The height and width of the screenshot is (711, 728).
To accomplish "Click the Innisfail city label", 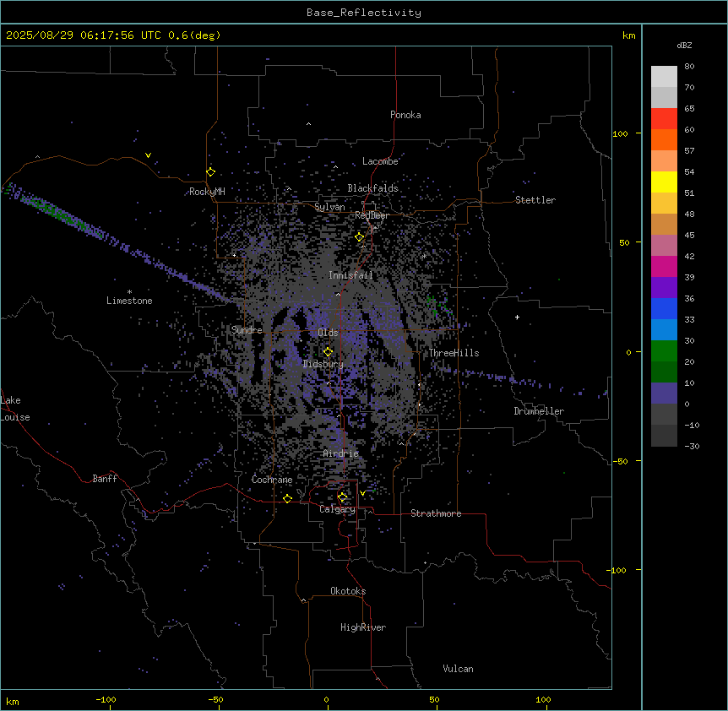I will tap(350, 275).
